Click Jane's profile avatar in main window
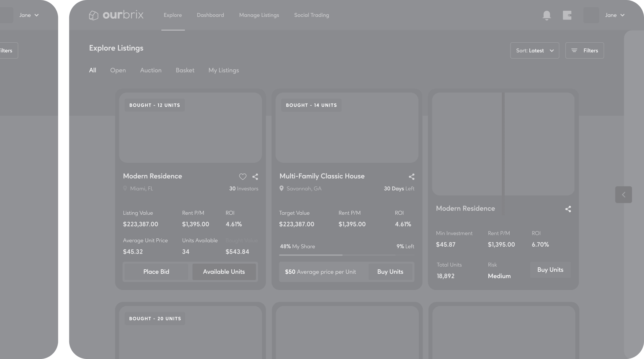The width and height of the screenshot is (644, 359). coord(591,15)
